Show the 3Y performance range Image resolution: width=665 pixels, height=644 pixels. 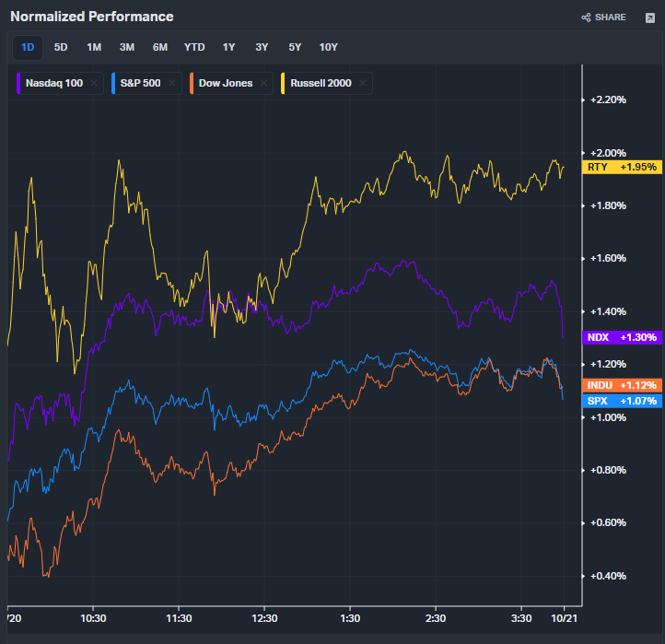click(262, 47)
